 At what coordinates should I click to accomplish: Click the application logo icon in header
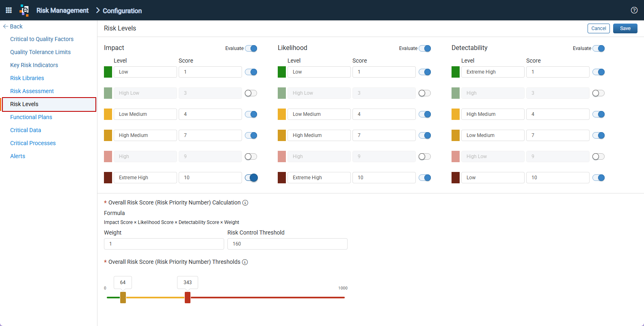coord(24,10)
